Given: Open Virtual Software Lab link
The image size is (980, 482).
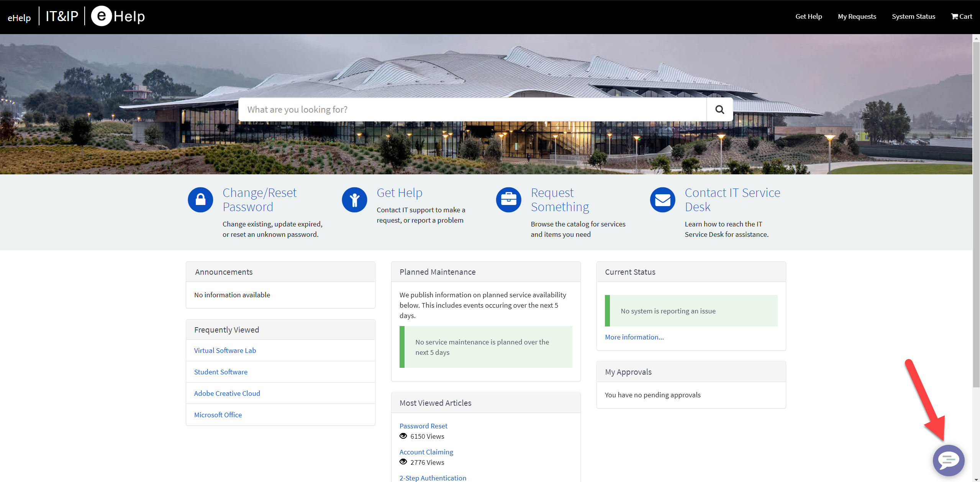Looking at the screenshot, I should coord(225,351).
